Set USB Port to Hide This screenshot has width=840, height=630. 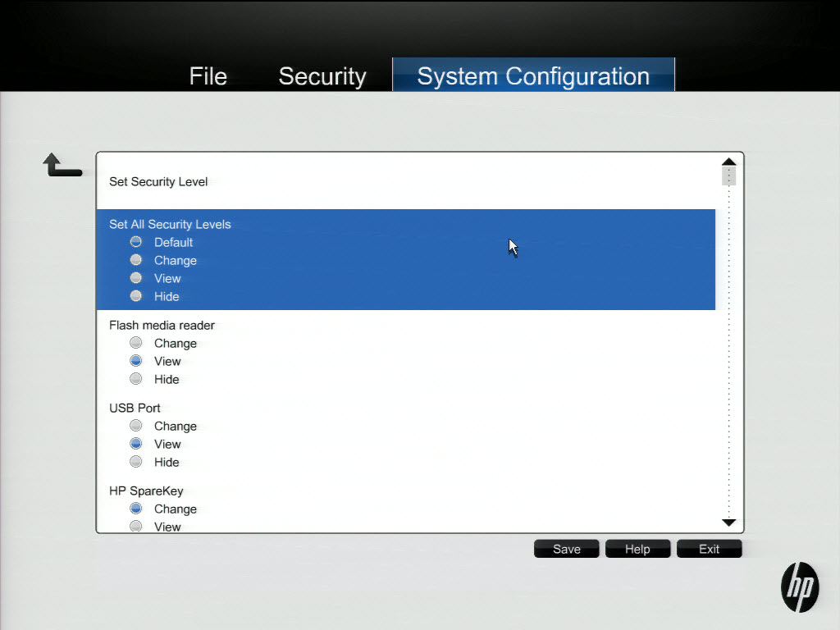(x=136, y=462)
